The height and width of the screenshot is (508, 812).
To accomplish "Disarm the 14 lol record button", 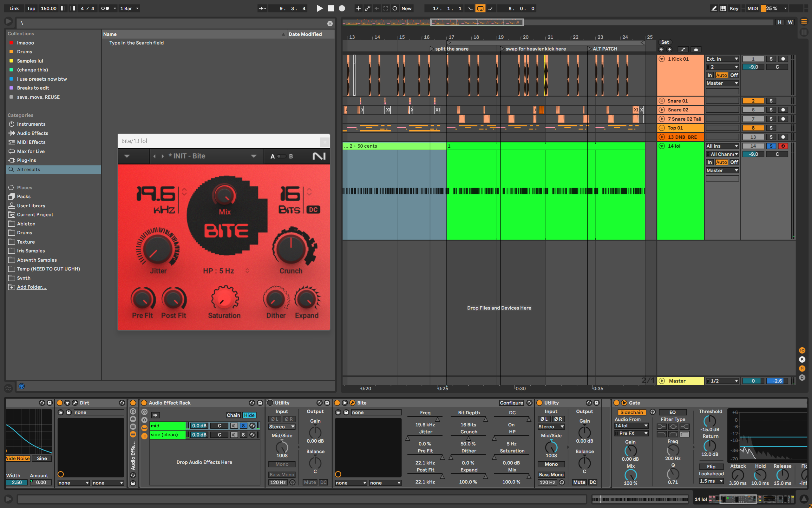I will 783,146.
